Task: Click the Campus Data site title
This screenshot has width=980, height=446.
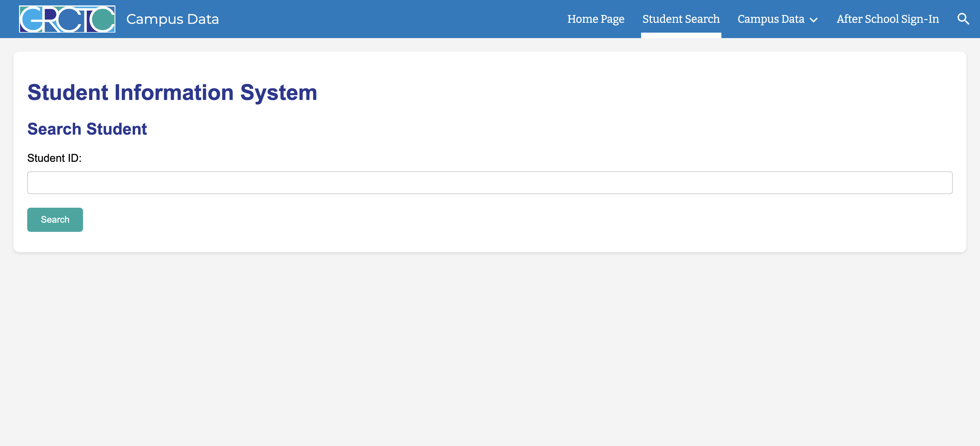Action: click(x=173, y=19)
